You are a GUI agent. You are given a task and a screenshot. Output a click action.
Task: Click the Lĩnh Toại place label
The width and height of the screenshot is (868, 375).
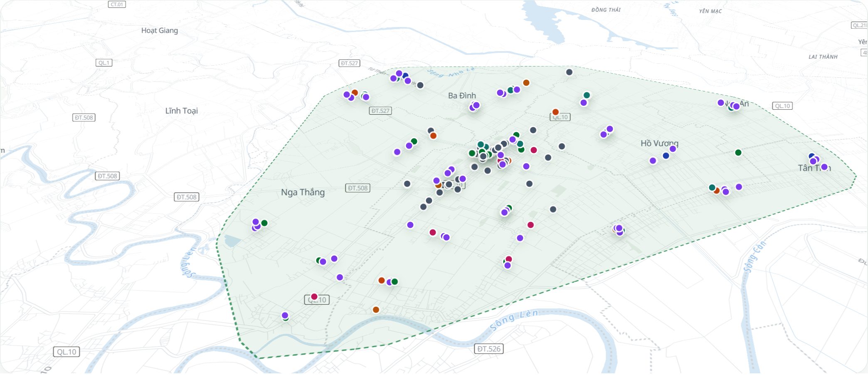(182, 111)
